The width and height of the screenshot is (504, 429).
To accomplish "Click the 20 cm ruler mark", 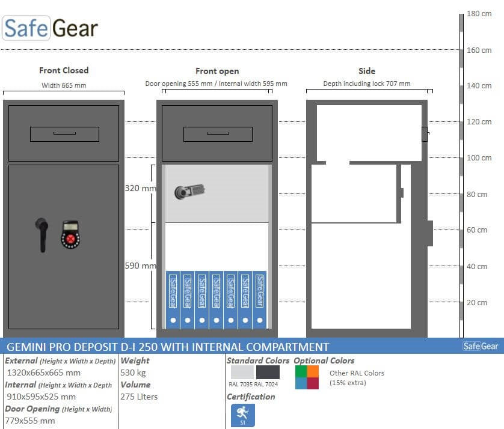I will coord(477,302).
